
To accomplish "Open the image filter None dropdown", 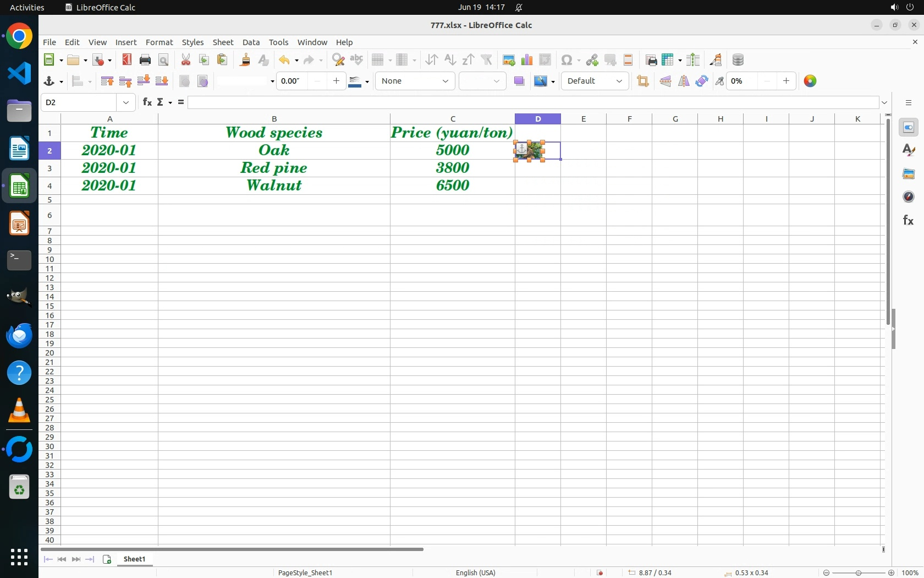I will pyautogui.click(x=415, y=81).
